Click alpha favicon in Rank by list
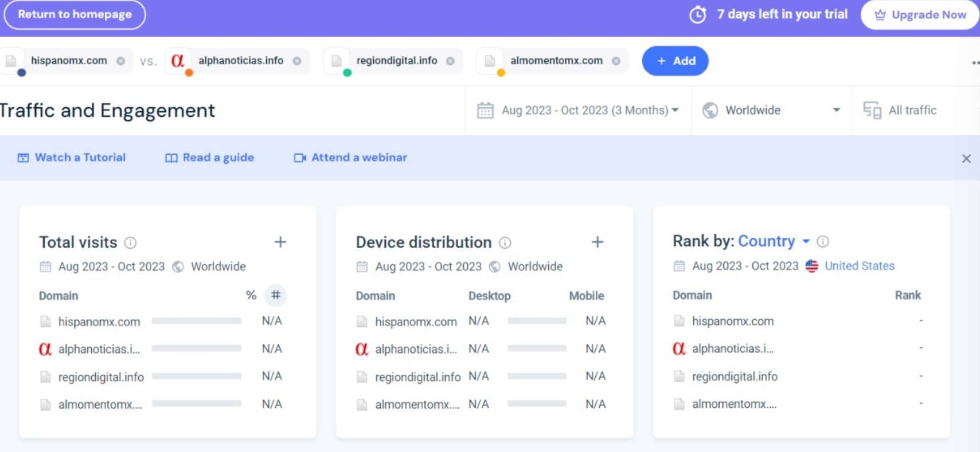The width and height of the screenshot is (980, 452). pos(679,348)
